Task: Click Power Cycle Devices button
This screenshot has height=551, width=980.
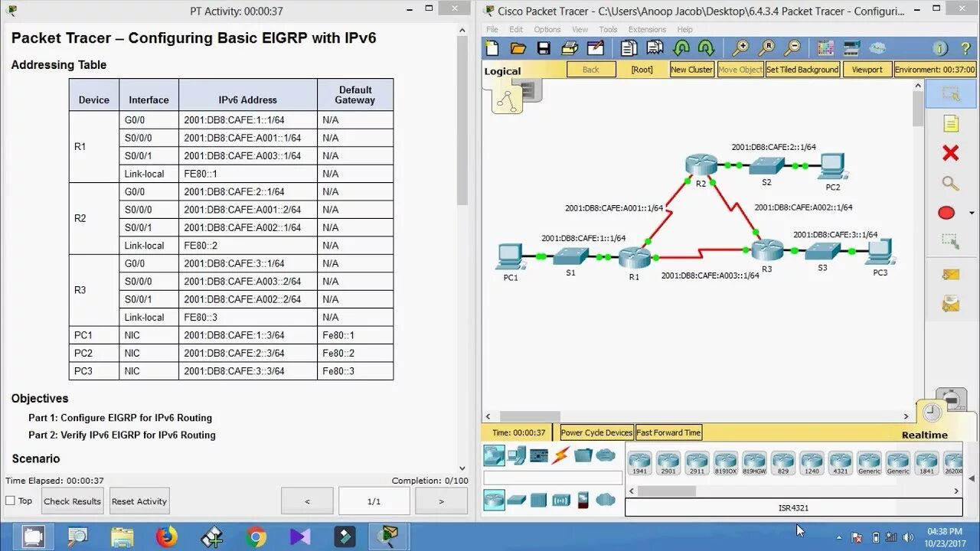Action: click(597, 432)
